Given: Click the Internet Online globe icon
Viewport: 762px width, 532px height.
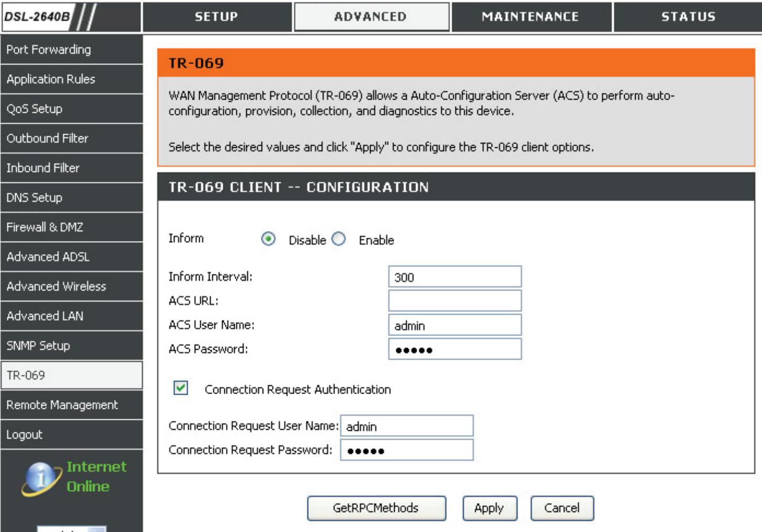Looking at the screenshot, I should (x=40, y=478).
